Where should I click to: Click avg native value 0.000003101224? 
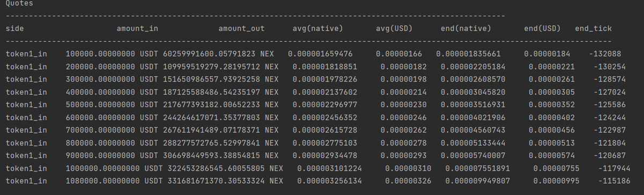tap(330, 168)
